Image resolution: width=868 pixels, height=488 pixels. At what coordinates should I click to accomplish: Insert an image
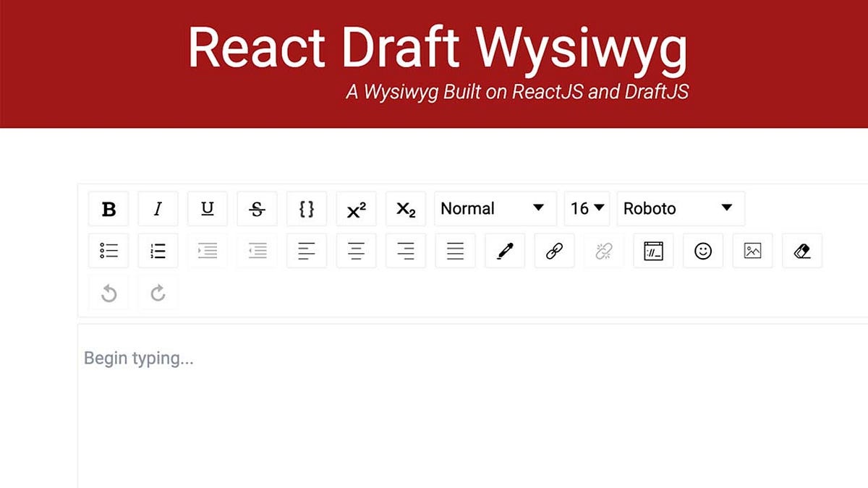[x=752, y=251]
